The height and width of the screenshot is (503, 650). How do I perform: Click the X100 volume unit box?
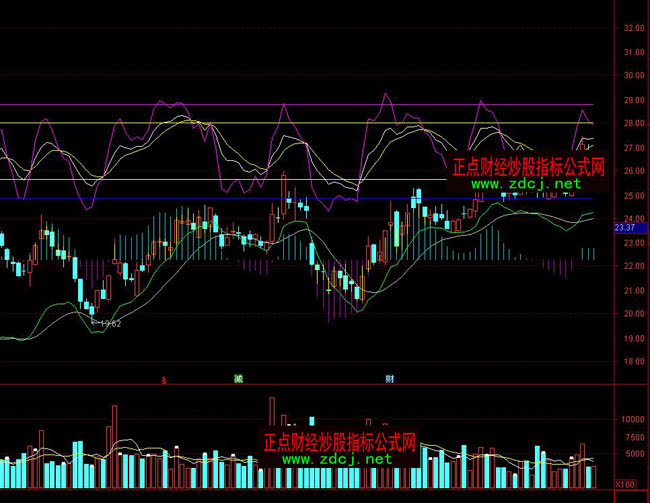click(x=625, y=484)
